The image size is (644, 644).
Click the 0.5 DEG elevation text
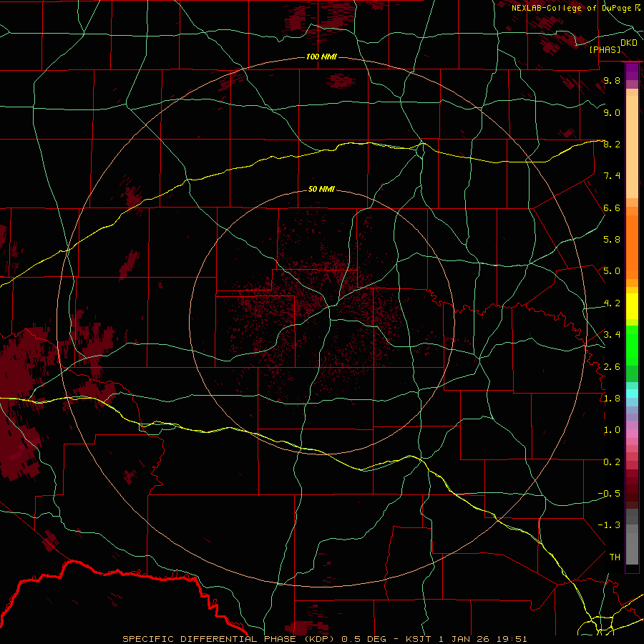[364, 639]
